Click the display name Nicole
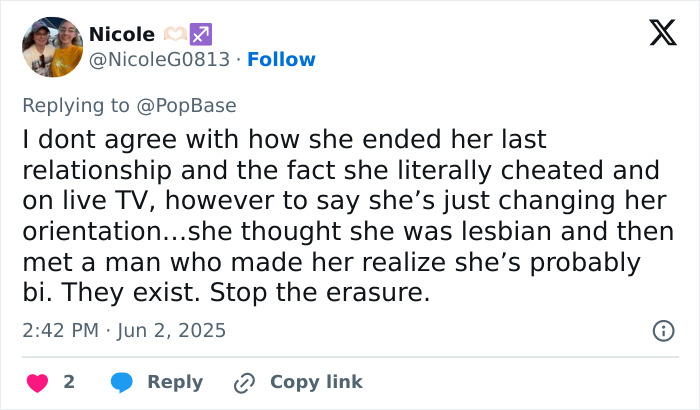This screenshot has width=700, height=410. [121, 35]
